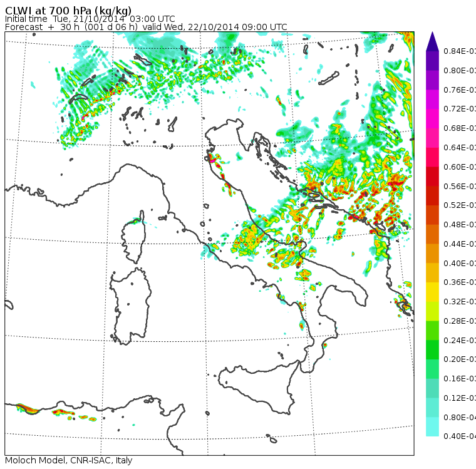The image size is (476, 469).
Task: Pick the teal swatch between 0.12E-03 and 0.16E-03
Action: [432, 388]
